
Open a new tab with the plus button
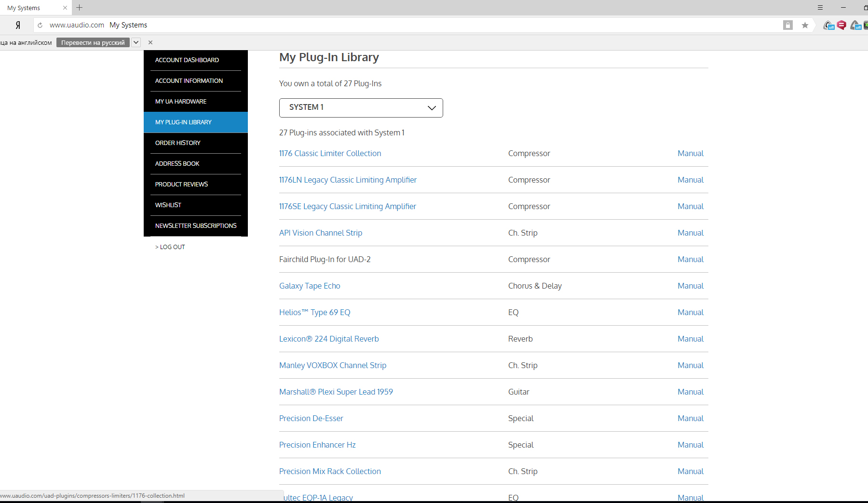tap(80, 8)
